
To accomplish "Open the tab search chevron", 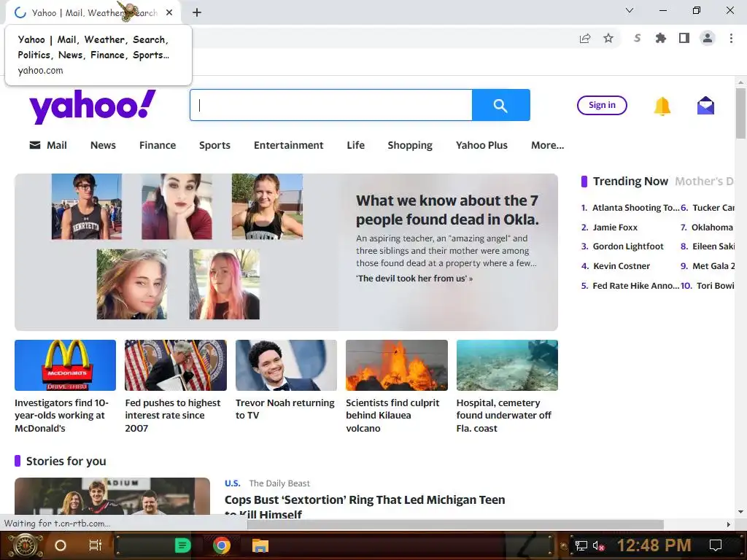I will pos(630,10).
